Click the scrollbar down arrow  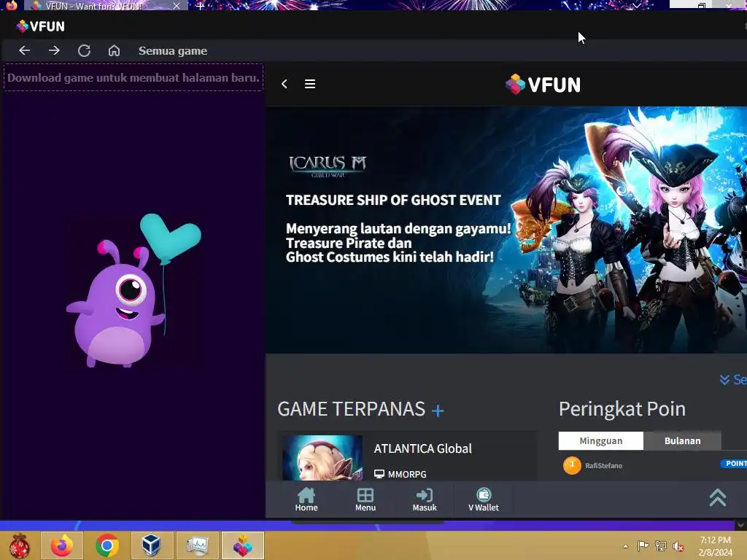[x=740, y=525]
